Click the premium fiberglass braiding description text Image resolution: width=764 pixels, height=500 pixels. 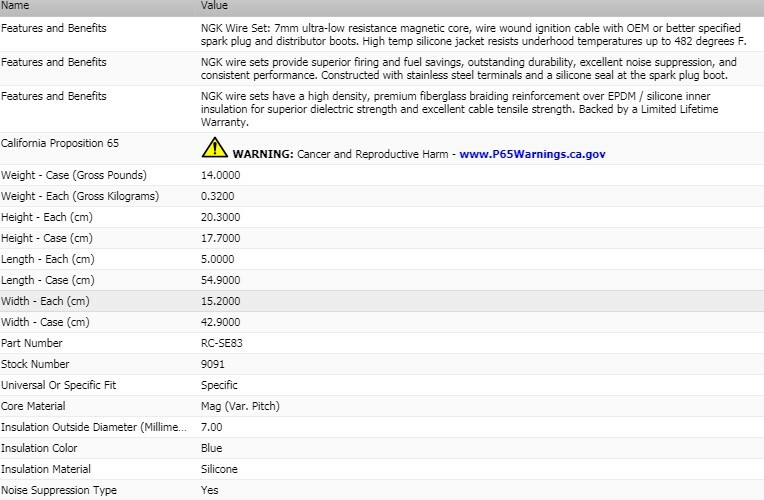click(459, 109)
